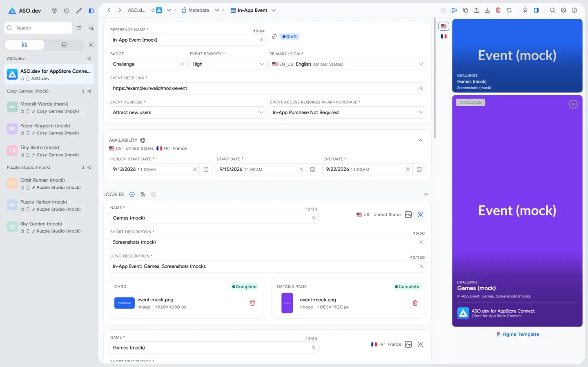Add a locale with the plus icon
Screen dimensions: 588x367
(x=132, y=195)
